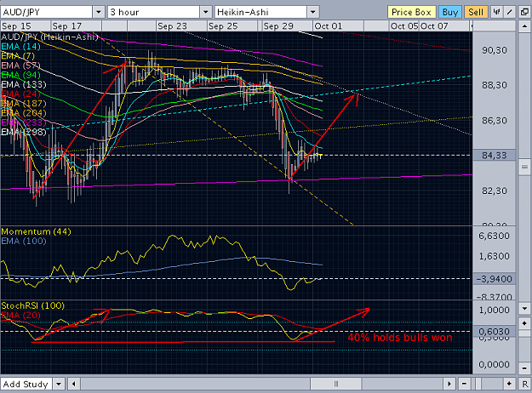The width and height of the screenshot is (532, 393).
Task: Click the 86,30 price axis label
Action: click(x=495, y=121)
